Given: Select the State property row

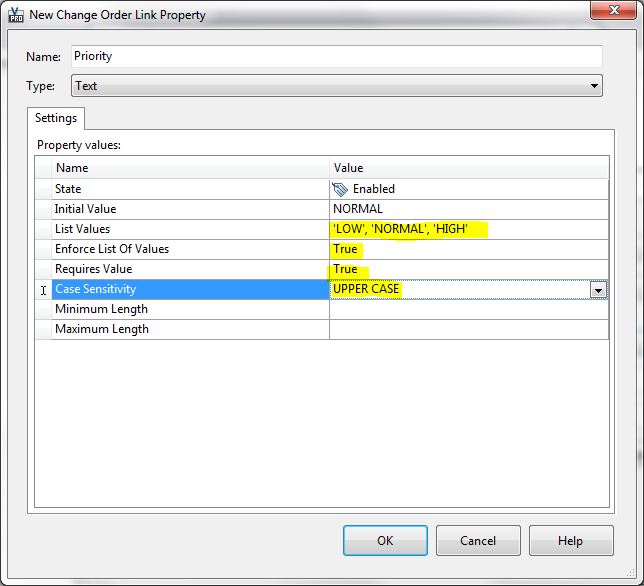Looking at the screenshot, I should (x=322, y=189).
